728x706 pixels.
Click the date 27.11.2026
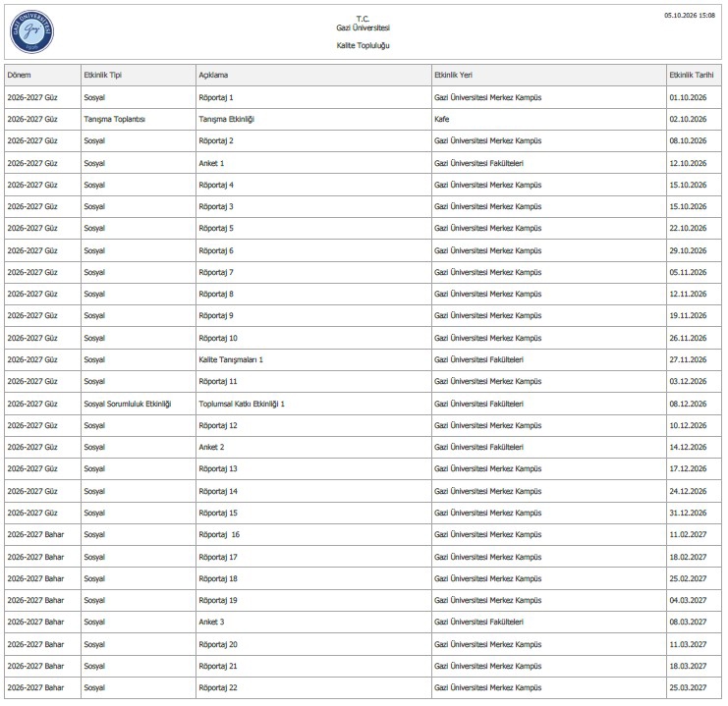pos(688,359)
